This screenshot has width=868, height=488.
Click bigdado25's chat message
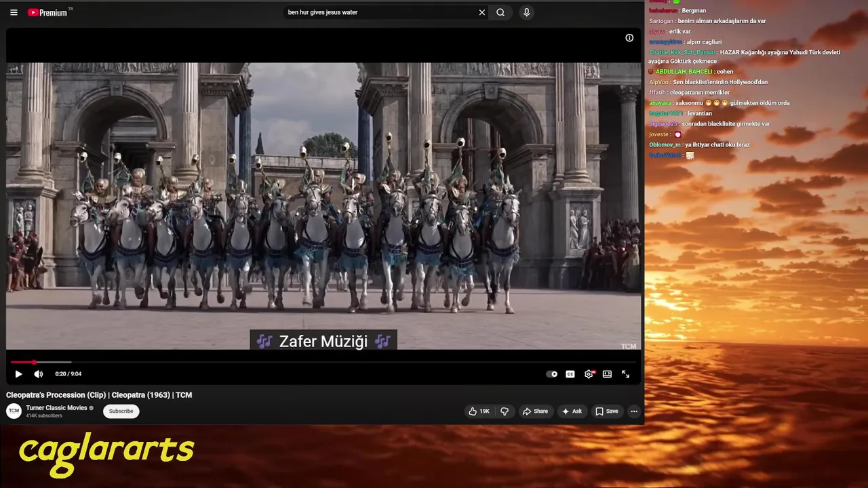pyautogui.click(x=709, y=124)
